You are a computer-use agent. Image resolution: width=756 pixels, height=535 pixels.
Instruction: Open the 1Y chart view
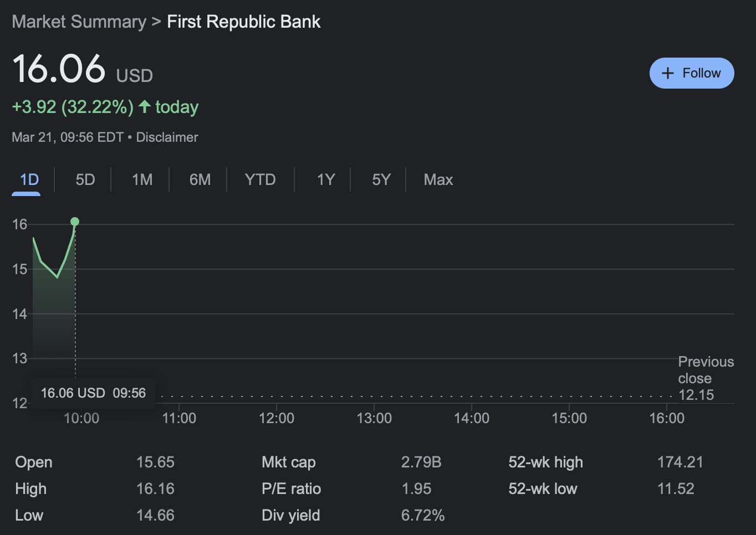325,179
